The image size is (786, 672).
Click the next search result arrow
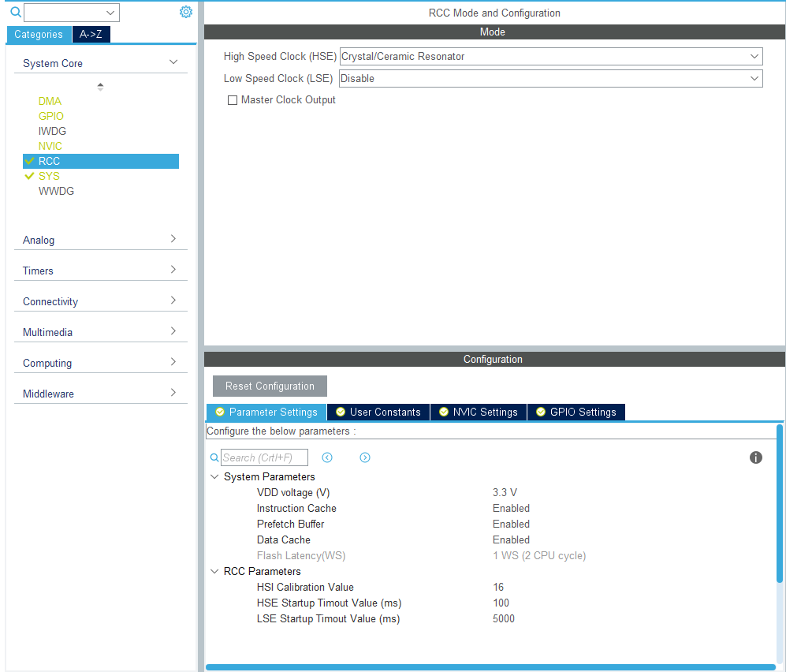point(365,457)
